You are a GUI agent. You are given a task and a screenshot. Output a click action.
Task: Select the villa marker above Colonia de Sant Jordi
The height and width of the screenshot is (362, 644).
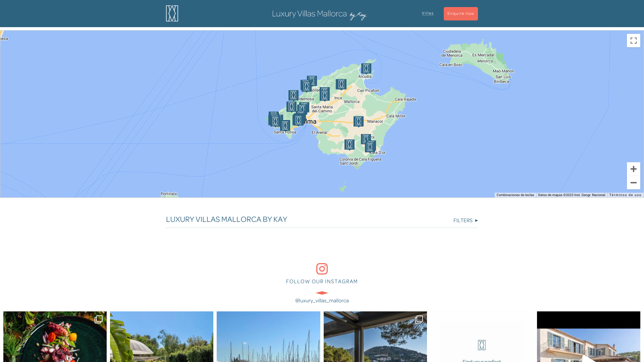coord(349,144)
